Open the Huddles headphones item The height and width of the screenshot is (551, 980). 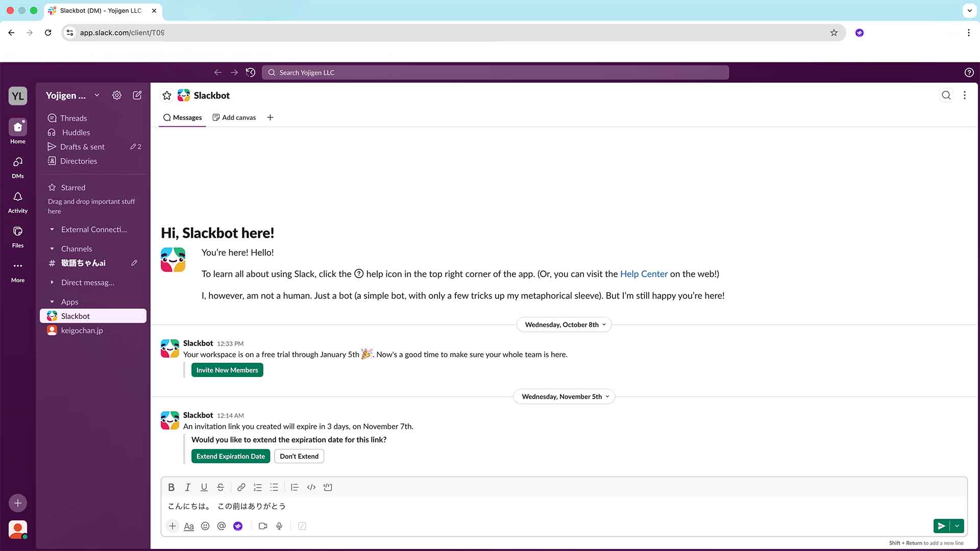76,132
